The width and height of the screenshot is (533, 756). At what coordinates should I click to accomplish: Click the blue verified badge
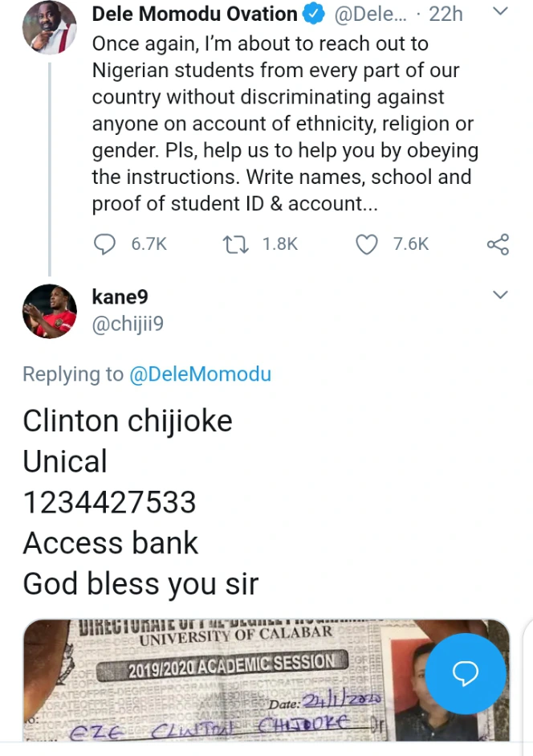[314, 14]
